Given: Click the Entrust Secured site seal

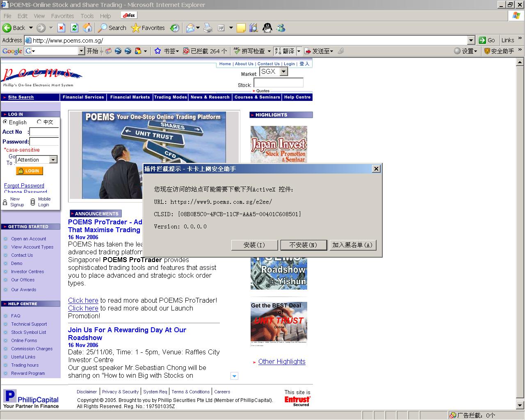Looking at the screenshot, I should [298, 401].
